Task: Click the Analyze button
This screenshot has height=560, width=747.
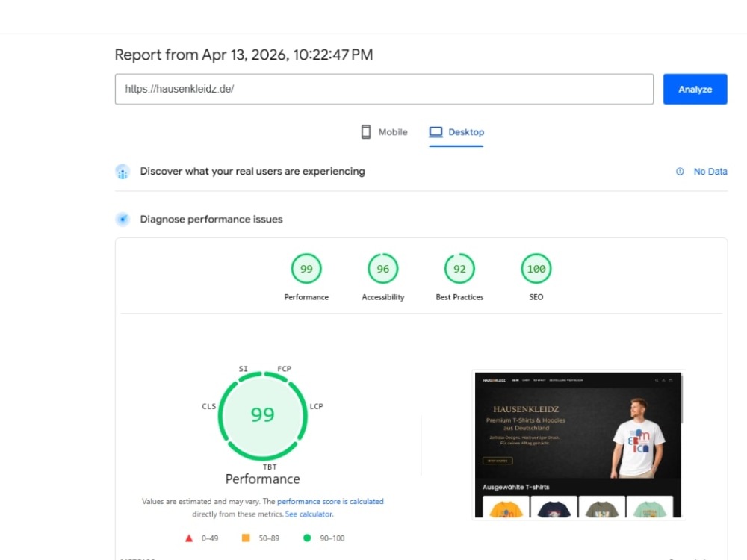Action: (x=695, y=89)
